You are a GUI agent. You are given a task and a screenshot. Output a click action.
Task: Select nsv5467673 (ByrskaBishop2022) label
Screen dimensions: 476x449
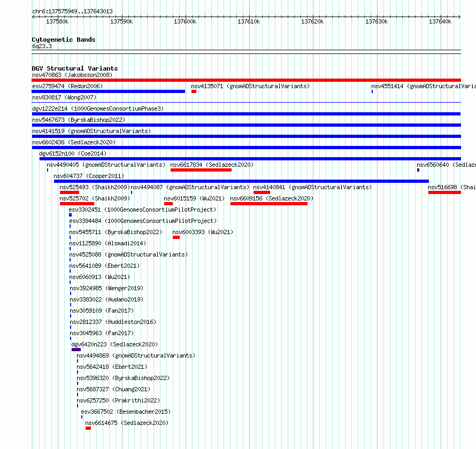point(79,120)
